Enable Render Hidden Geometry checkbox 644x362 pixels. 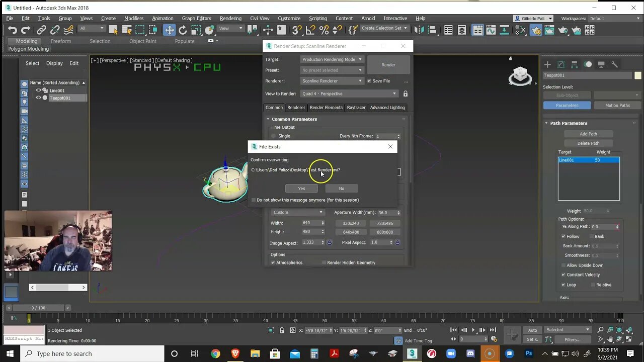(x=324, y=262)
